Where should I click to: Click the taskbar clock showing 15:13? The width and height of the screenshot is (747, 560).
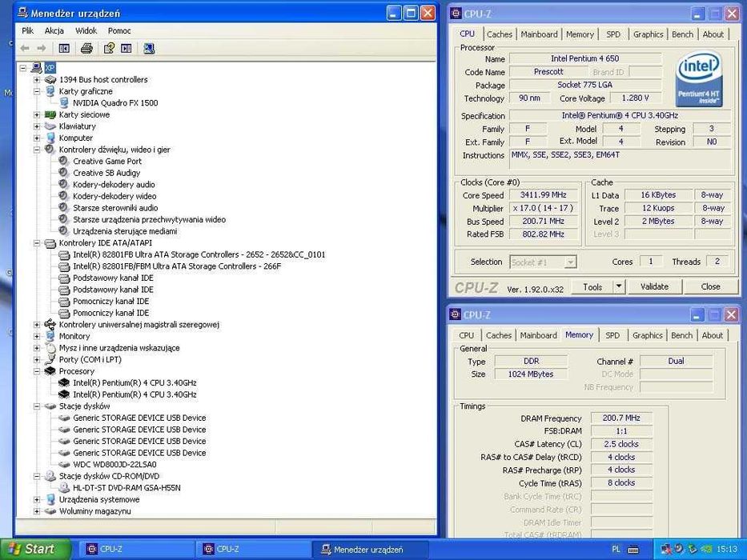point(726,550)
